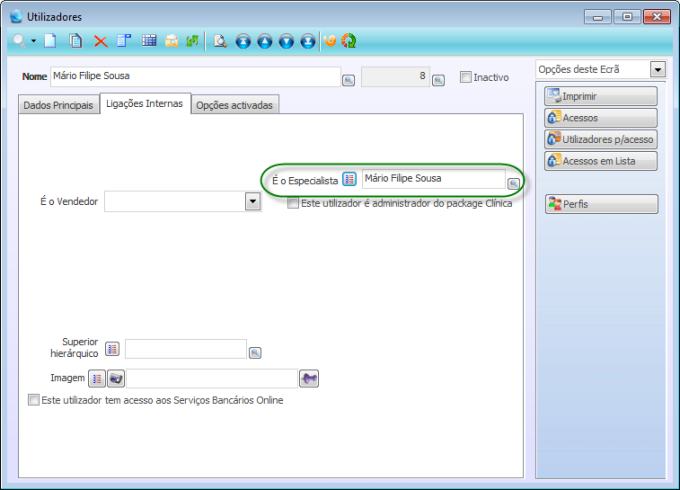Click the Imprimir button

[601, 96]
